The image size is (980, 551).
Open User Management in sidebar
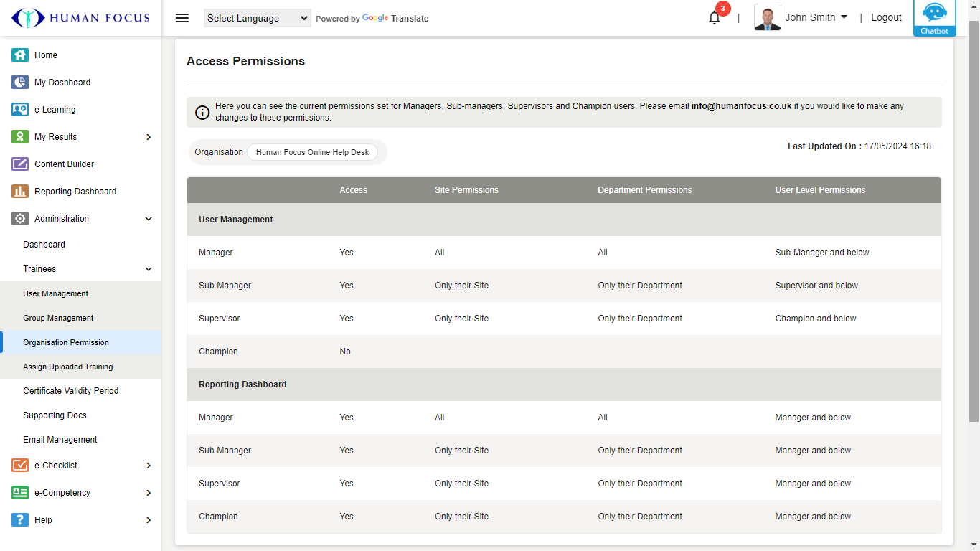coord(55,293)
